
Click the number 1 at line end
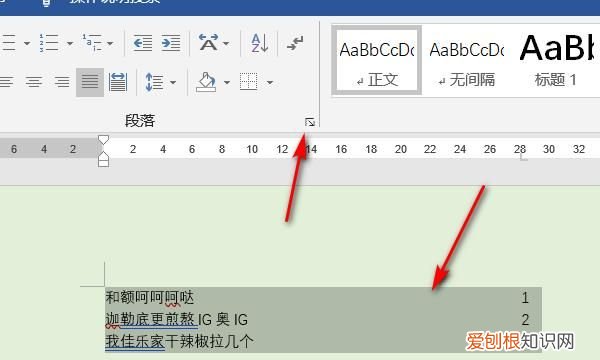click(525, 298)
